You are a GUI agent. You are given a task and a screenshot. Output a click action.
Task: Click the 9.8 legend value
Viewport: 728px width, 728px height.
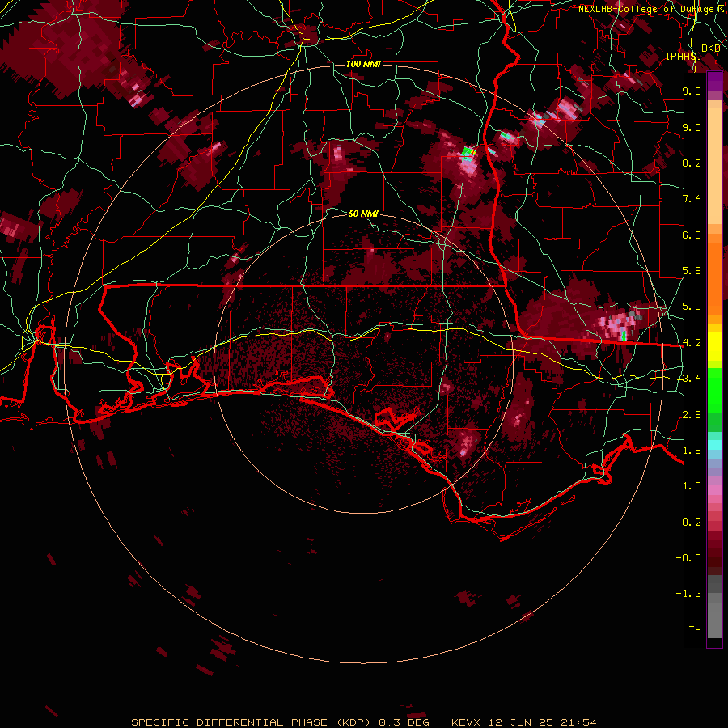[x=692, y=91]
